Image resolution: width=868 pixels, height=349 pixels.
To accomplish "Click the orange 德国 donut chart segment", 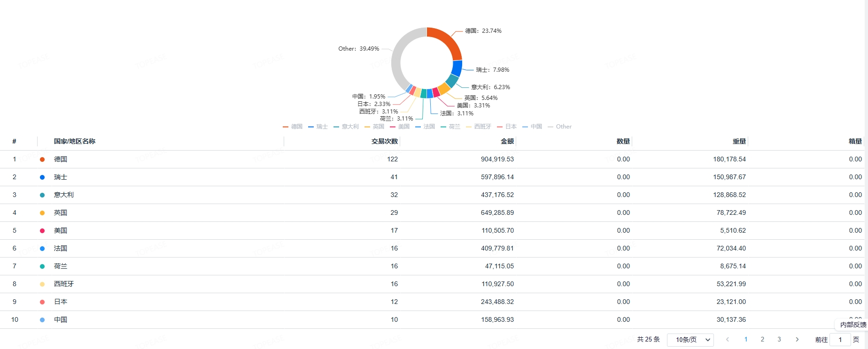I will pyautogui.click(x=448, y=40).
